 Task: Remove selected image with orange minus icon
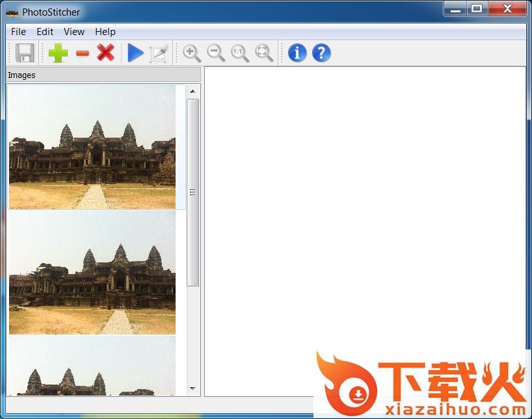tap(83, 53)
